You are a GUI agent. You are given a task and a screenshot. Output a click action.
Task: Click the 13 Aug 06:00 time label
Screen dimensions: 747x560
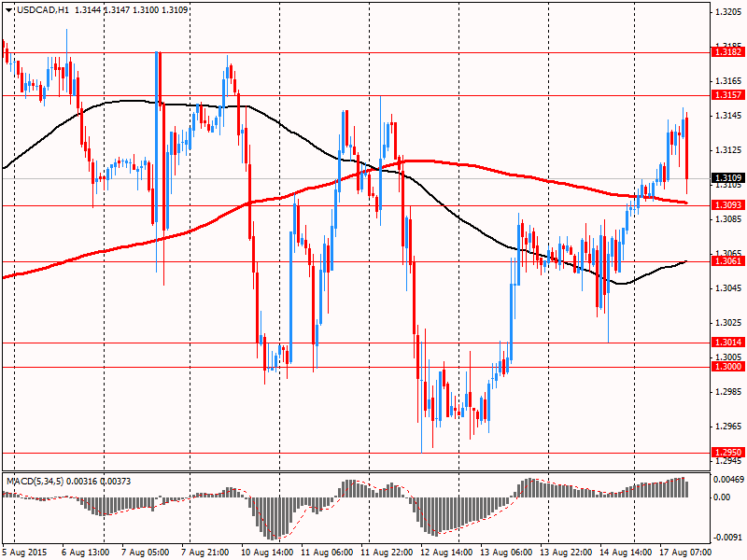506,553
